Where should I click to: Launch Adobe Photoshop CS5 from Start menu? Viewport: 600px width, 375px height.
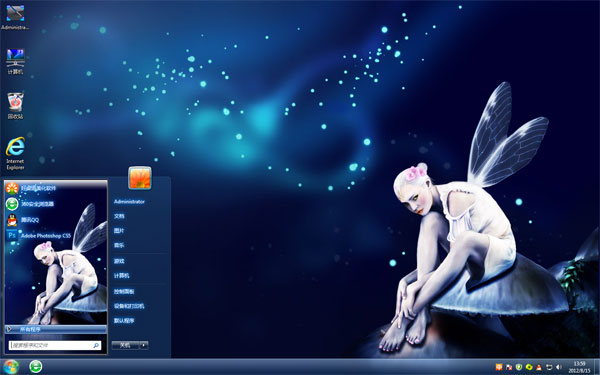39,236
